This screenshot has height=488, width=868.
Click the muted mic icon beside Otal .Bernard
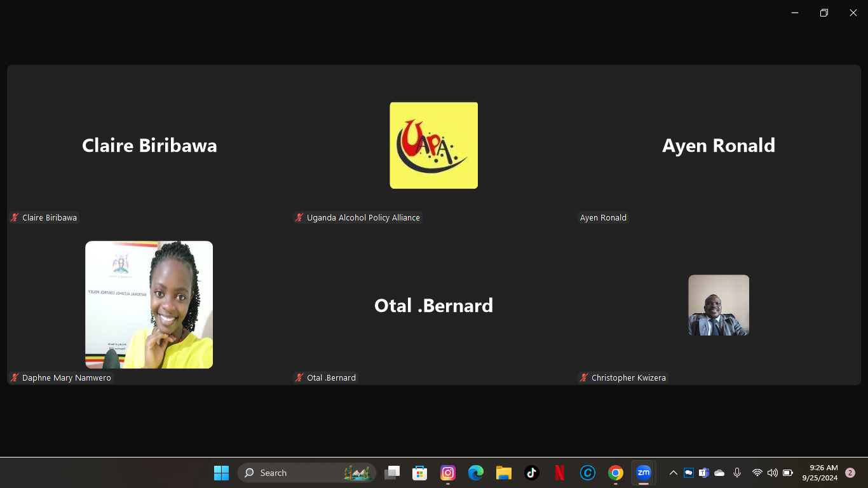pyautogui.click(x=299, y=377)
